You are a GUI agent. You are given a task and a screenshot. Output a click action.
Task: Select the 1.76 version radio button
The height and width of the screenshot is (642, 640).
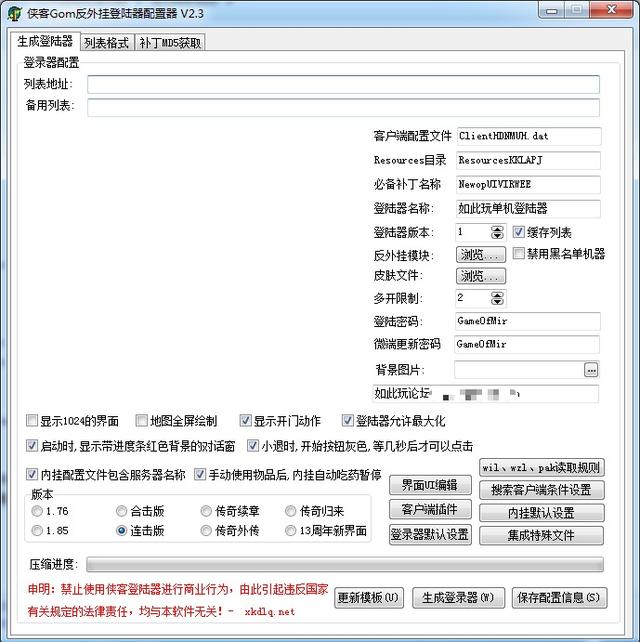tap(37, 511)
